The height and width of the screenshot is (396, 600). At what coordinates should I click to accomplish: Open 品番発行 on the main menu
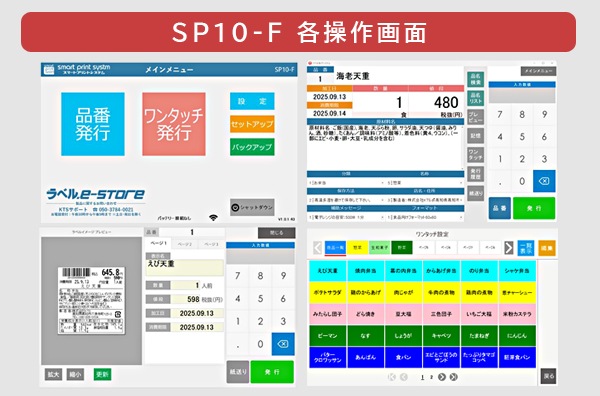(x=93, y=124)
